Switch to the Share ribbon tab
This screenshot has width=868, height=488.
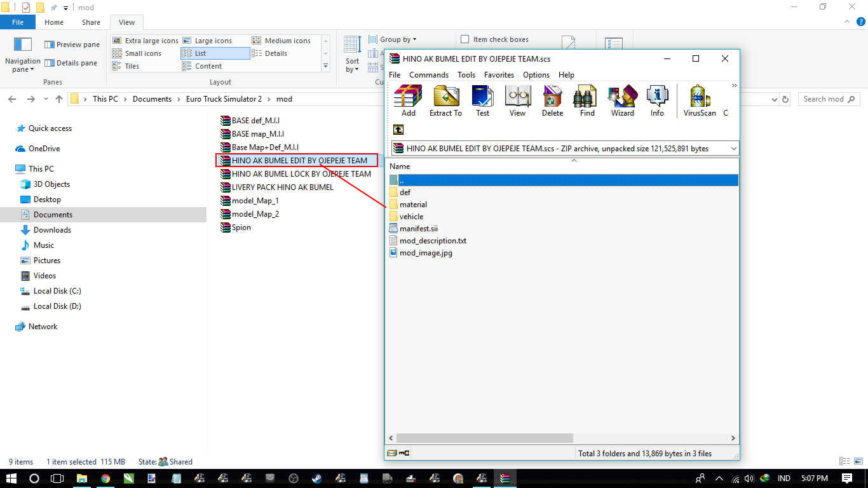click(x=91, y=22)
